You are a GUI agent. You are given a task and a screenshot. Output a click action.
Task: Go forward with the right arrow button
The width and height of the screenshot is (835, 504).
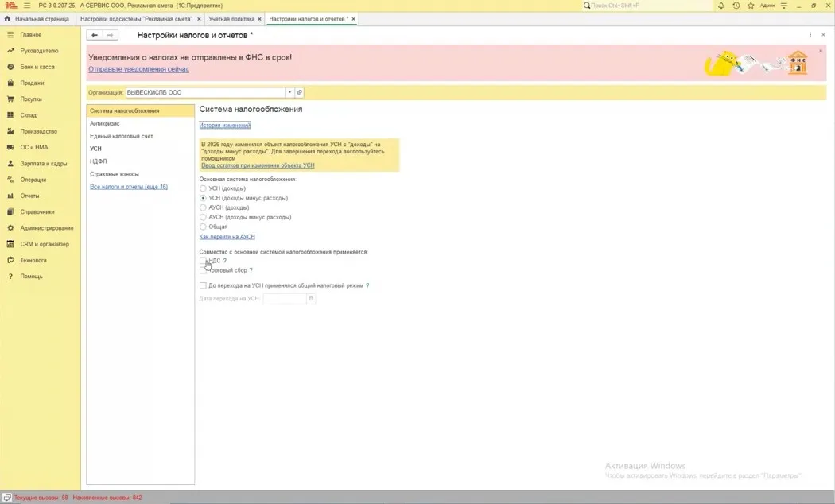tap(110, 35)
